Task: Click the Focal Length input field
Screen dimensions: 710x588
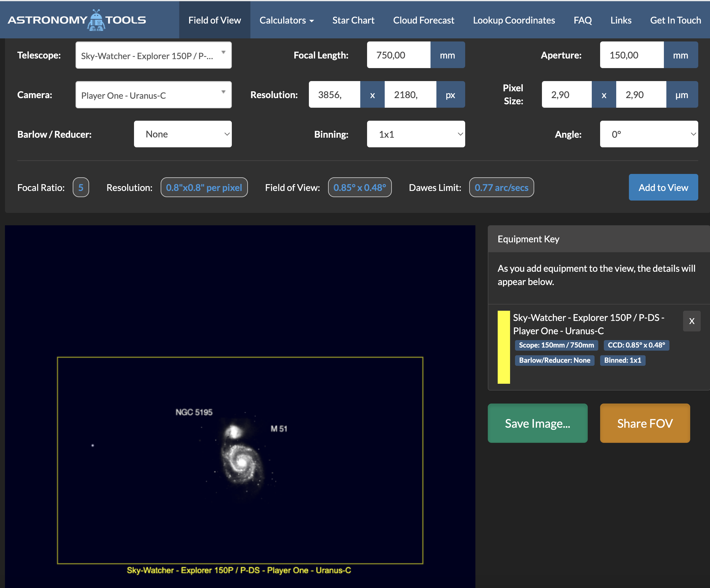Action: [398, 55]
